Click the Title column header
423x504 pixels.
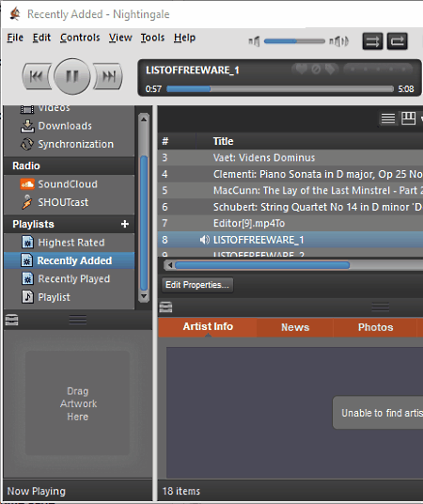click(223, 141)
